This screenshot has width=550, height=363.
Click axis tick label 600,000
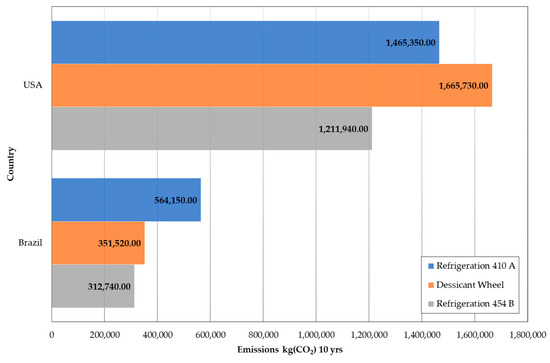coord(210,335)
